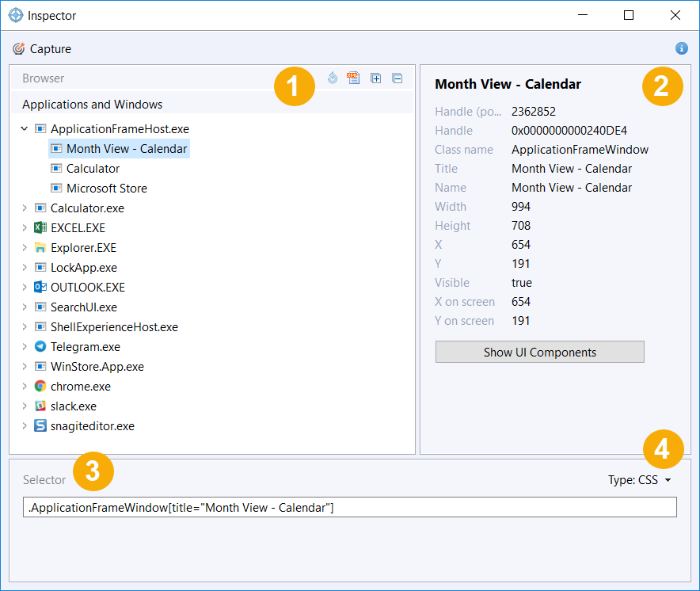
Task: Click the Visible value true
Action: click(x=521, y=282)
